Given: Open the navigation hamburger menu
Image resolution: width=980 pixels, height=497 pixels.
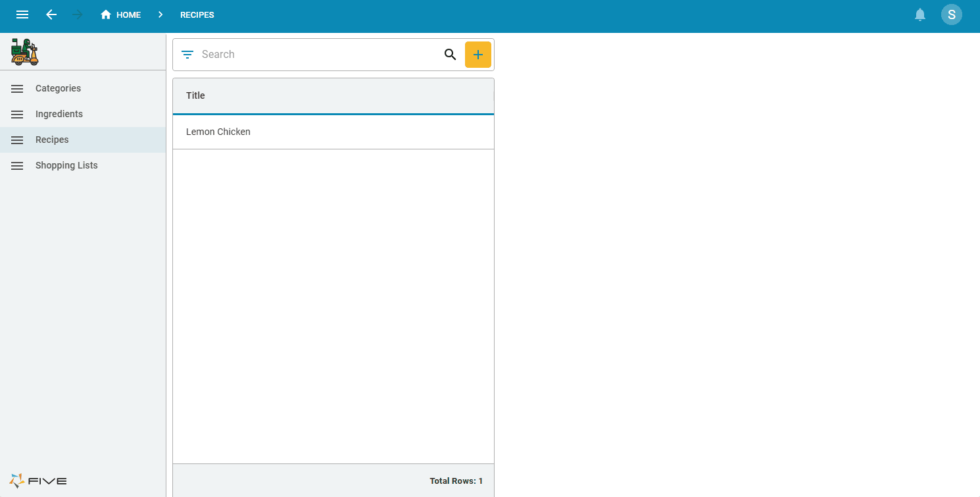Looking at the screenshot, I should (22, 14).
